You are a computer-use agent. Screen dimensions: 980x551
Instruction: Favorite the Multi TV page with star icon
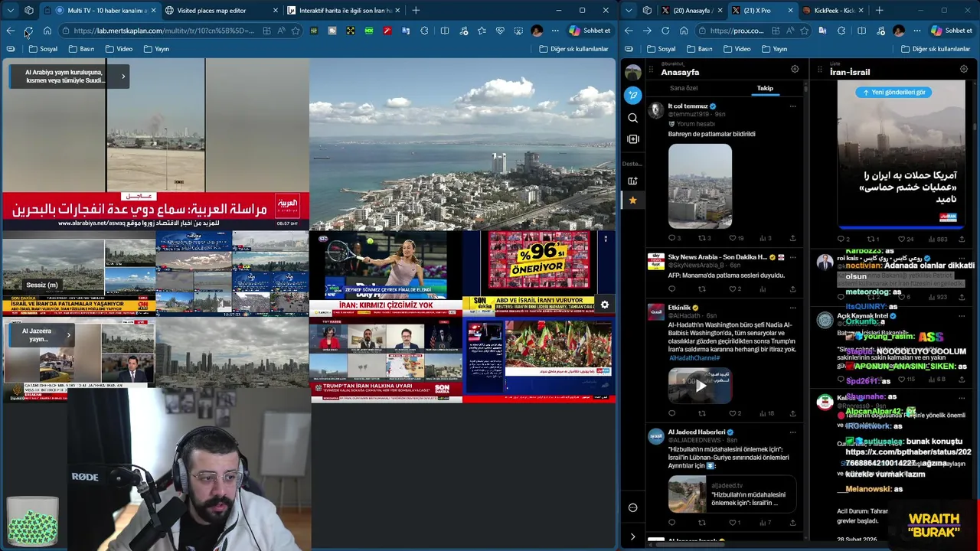click(x=296, y=31)
